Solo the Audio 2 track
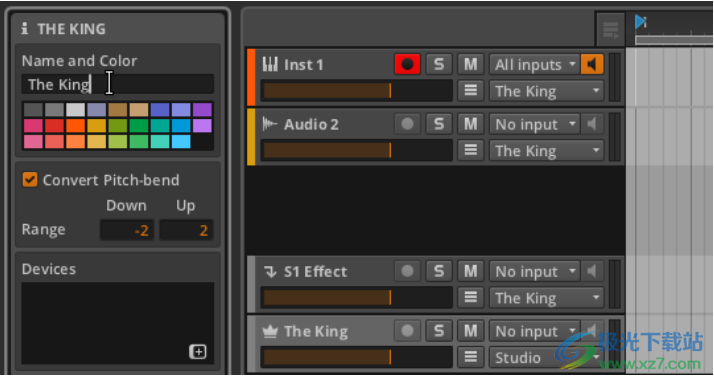This screenshot has width=714, height=380. click(439, 124)
